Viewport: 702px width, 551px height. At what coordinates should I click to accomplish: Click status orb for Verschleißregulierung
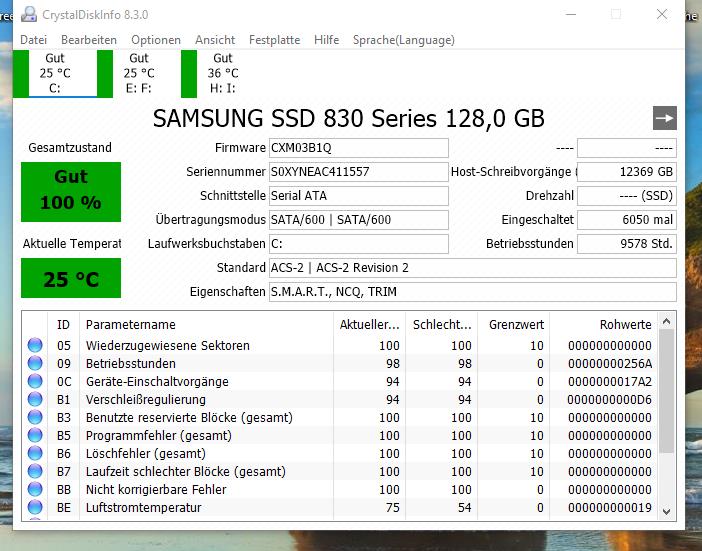tap(35, 399)
